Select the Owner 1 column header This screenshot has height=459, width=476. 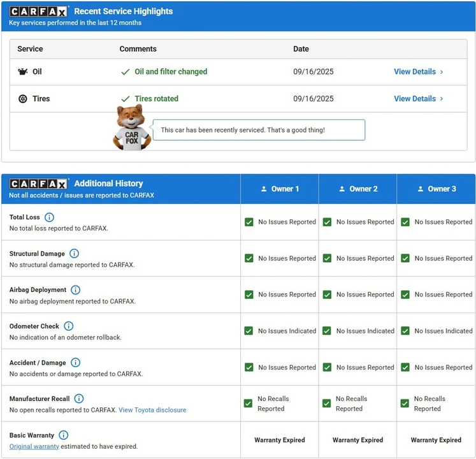pyautogui.click(x=280, y=189)
